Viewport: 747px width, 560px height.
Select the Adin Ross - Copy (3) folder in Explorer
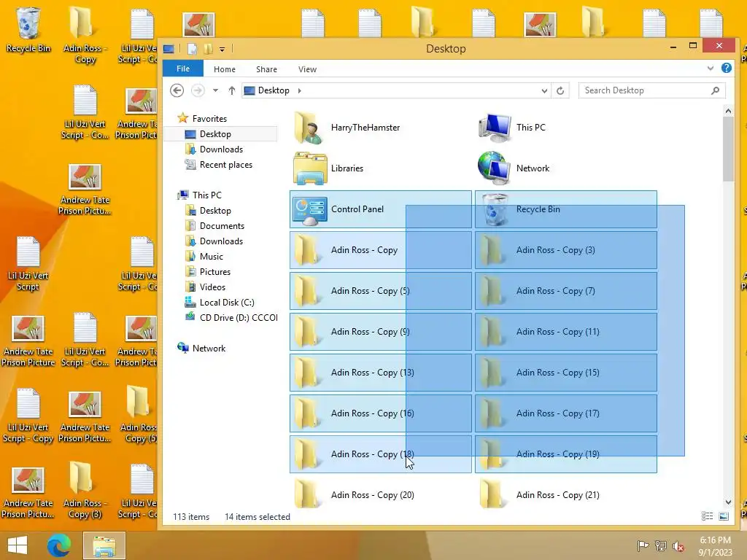[565, 251]
